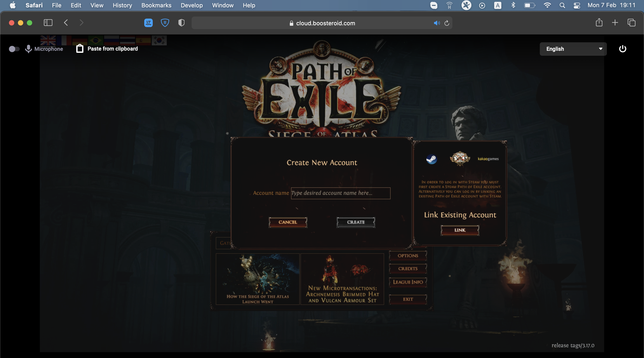
Task: Select the French flag language
Action: pos(64,40)
